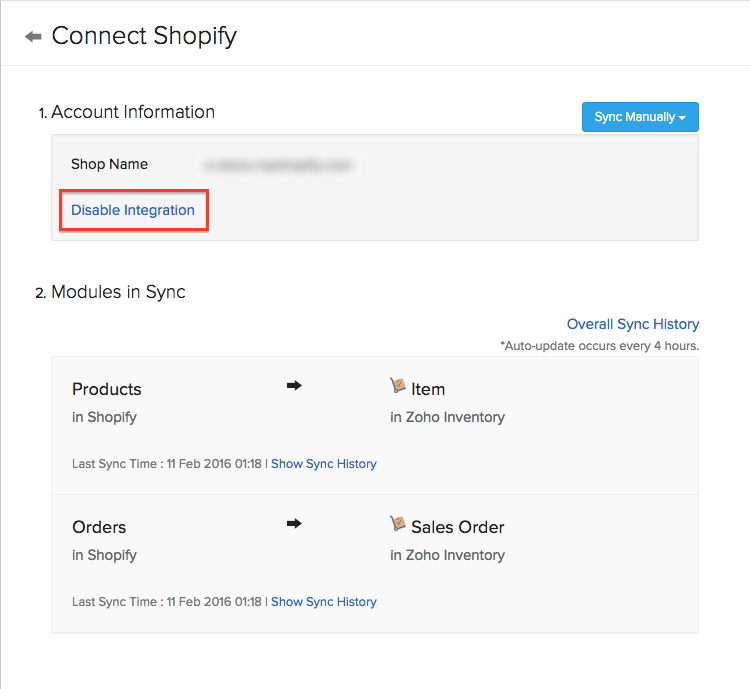This screenshot has width=750, height=689.
Task: Click Last Sync Time text under Products
Action: 166,464
